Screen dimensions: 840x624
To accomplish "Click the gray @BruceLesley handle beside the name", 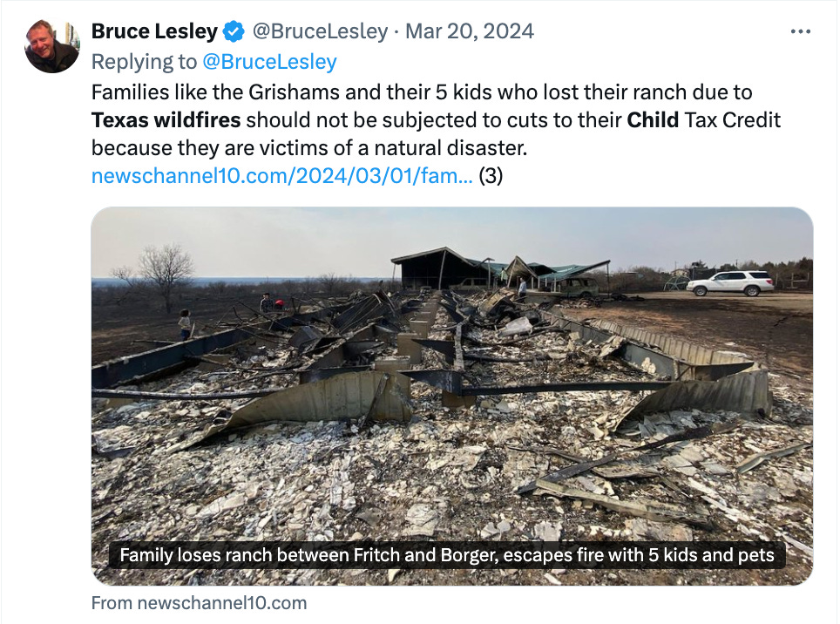I will [x=319, y=32].
